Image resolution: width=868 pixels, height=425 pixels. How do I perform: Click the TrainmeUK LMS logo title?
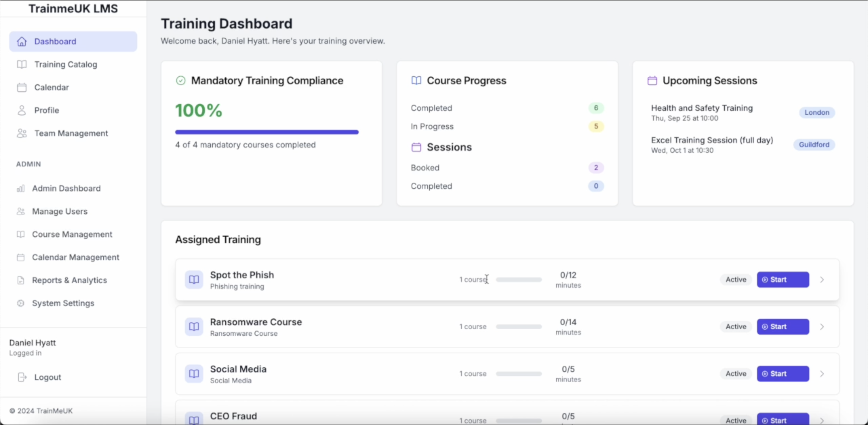[x=73, y=8]
